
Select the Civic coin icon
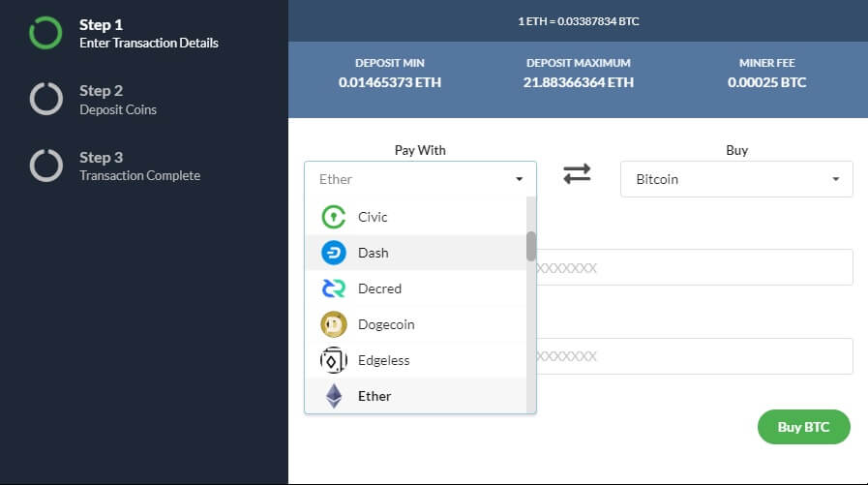click(x=333, y=217)
